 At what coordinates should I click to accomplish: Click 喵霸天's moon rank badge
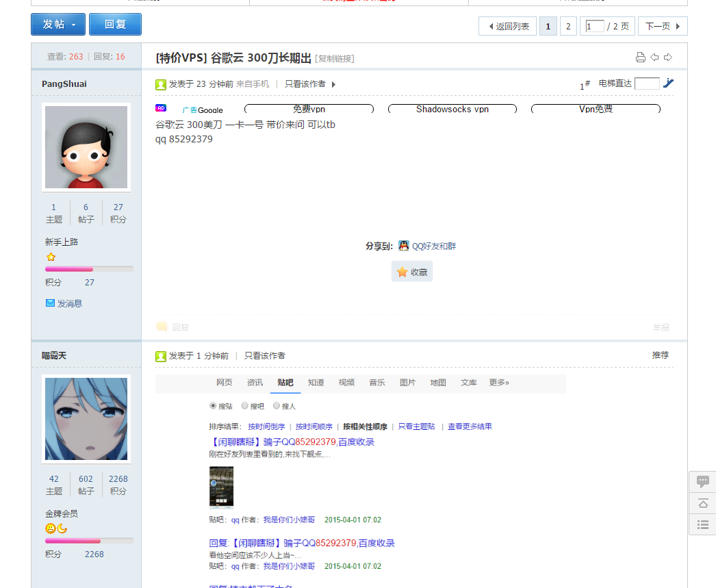(62, 528)
